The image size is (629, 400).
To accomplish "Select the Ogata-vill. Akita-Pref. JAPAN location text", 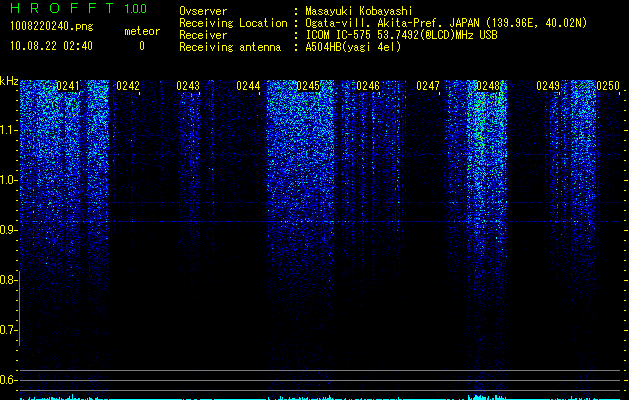I will click(x=446, y=23).
